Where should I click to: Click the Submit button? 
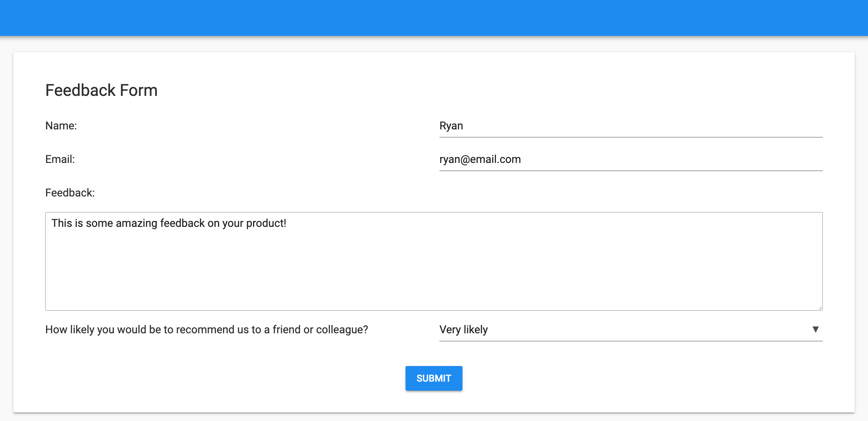tap(434, 378)
